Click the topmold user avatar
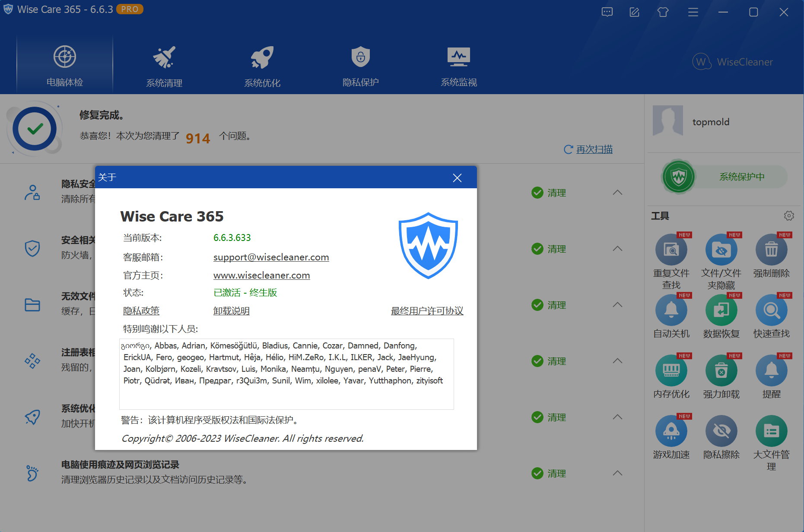Image resolution: width=804 pixels, height=532 pixels. click(x=667, y=121)
